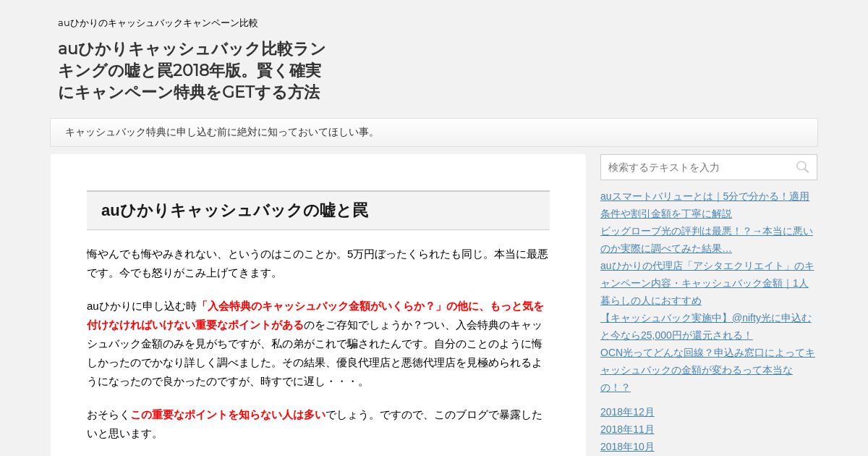868x456 pixels.
Task: Click the search magnifier icon
Action: (x=802, y=167)
